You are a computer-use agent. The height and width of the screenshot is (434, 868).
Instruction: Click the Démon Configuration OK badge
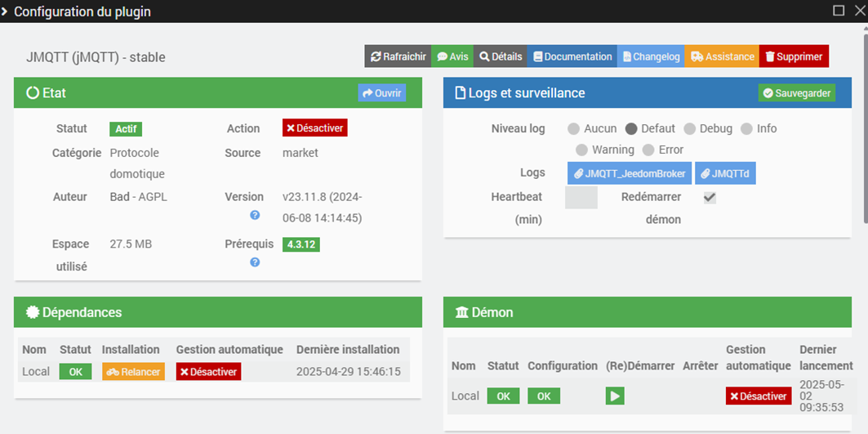[x=544, y=396]
